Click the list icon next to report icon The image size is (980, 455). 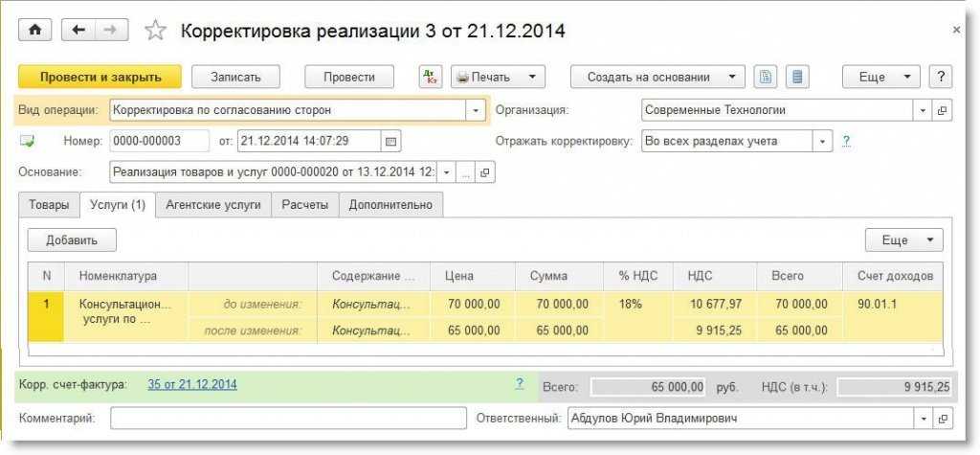(x=798, y=78)
